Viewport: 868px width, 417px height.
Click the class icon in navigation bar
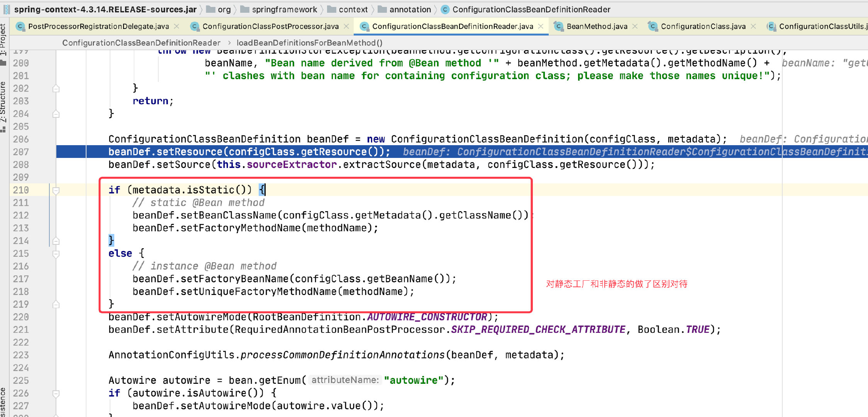coord(445,9)
